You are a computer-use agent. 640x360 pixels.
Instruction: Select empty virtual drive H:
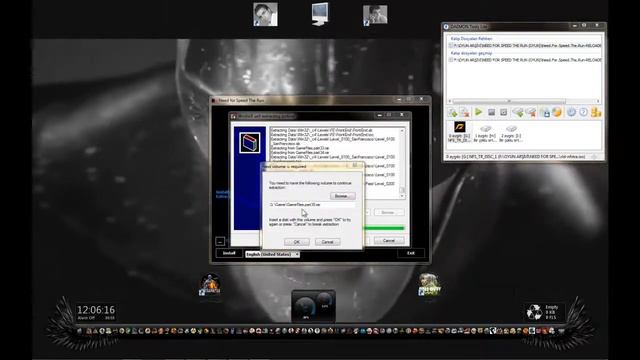pyautogui.click(x=485, y=133)
